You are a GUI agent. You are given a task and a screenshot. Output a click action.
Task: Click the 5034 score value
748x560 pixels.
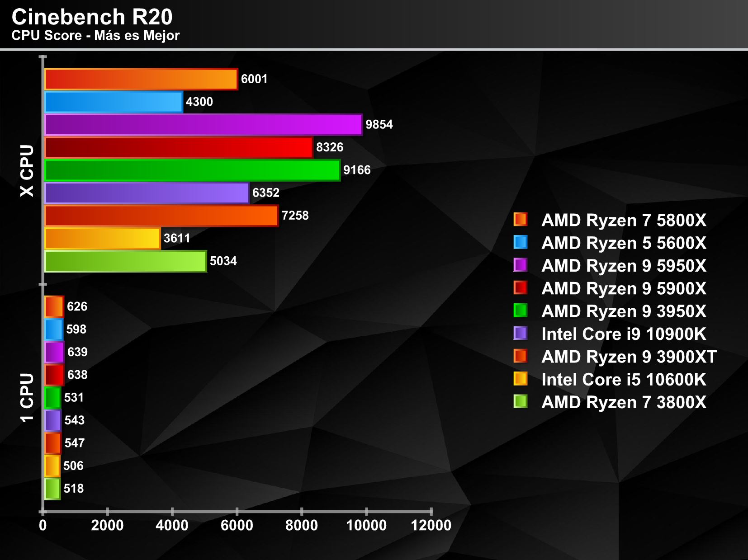pos(223,261)
